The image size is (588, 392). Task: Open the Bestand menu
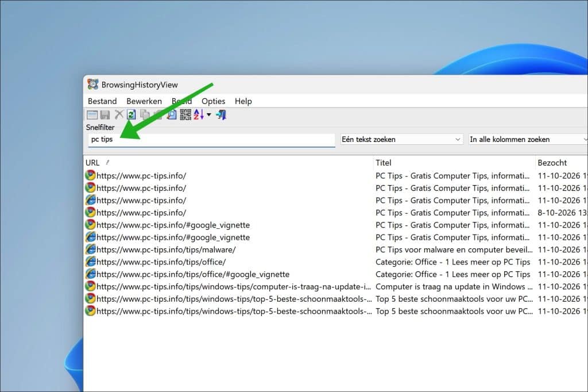coord(102,101)
